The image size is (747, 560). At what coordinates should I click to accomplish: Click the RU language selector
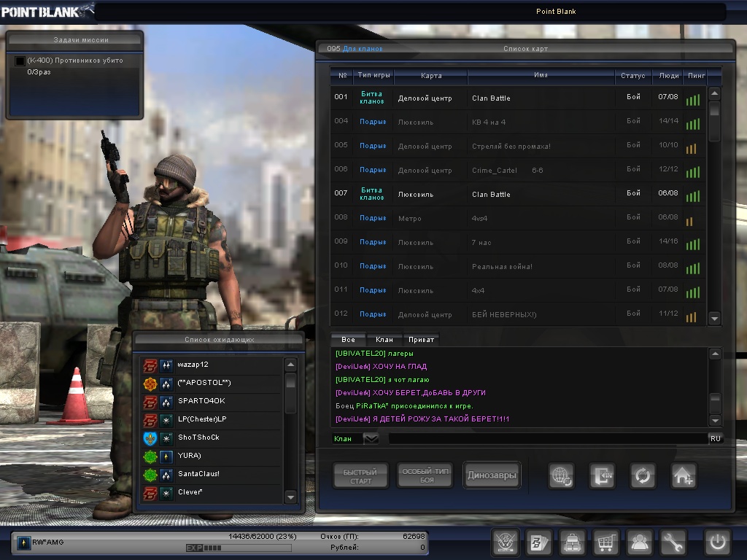pos(715,438)
